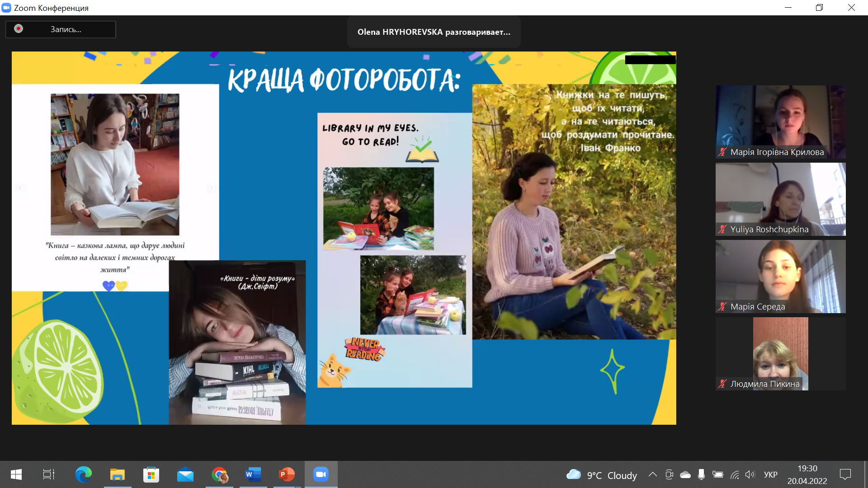Open the Windows Start menu
This screenshot has width=868, height=488.
click(16, 474)
